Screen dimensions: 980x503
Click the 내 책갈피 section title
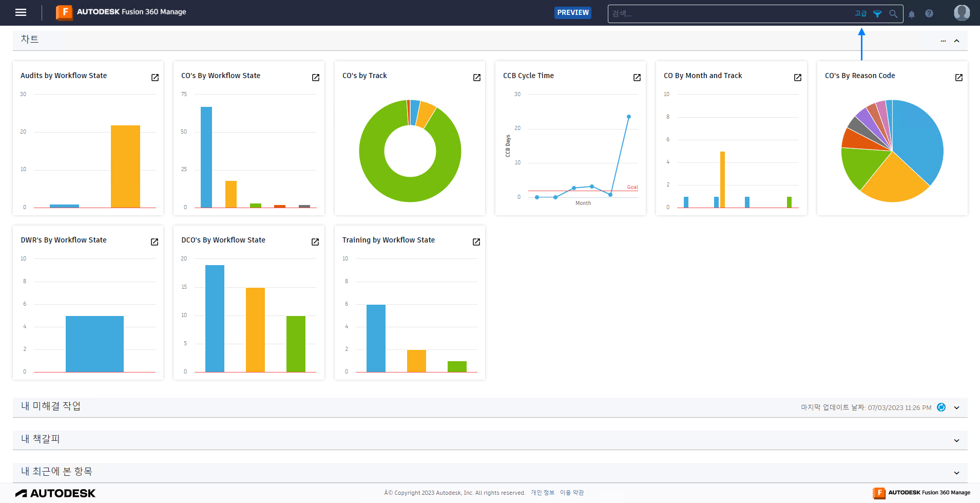click(41, 439)
